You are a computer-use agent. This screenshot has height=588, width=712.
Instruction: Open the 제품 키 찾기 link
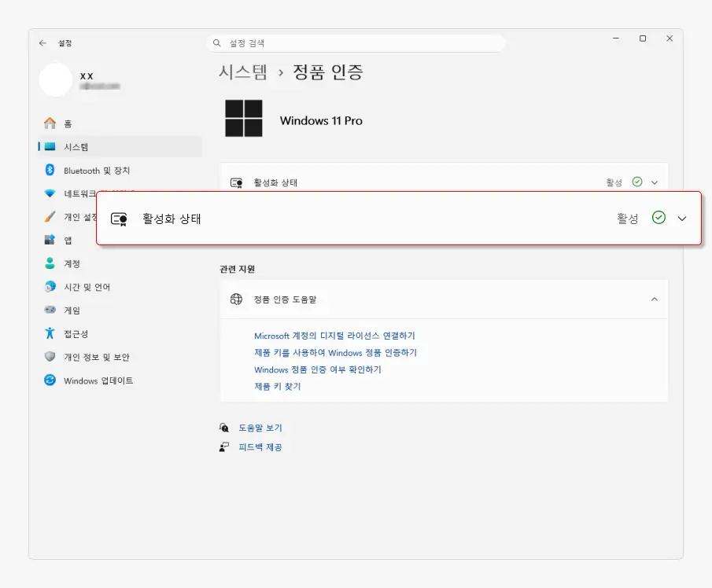[278, 386]
